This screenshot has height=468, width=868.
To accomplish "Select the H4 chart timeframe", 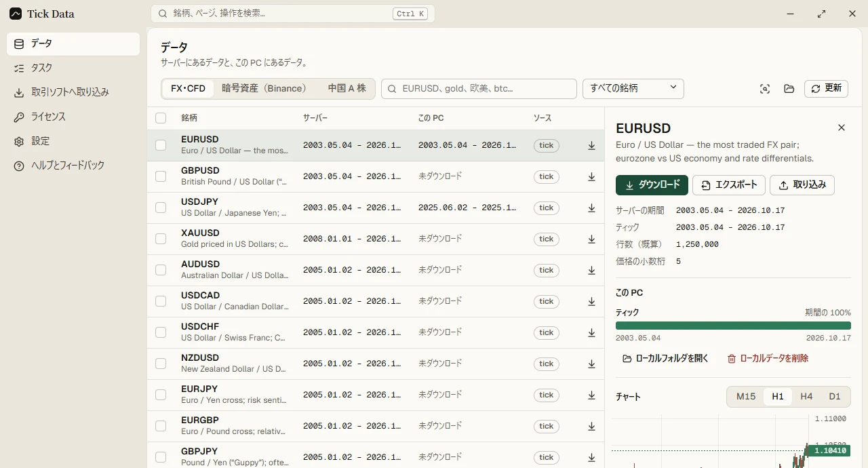I will point(806,397).
